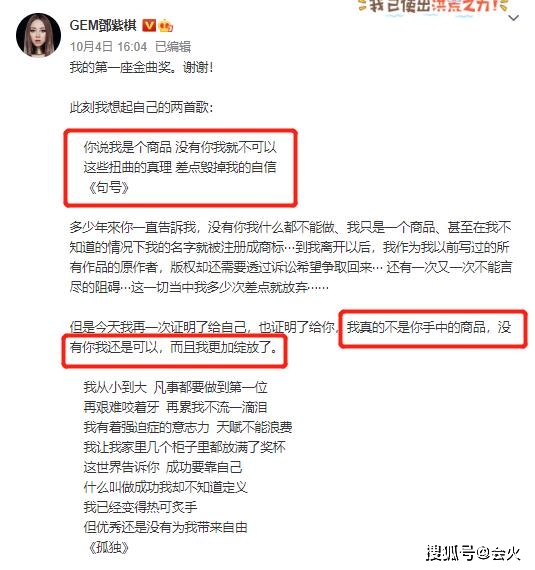The height and width of the screenshot is (570, 535).
Task: Click the 搜狐号@会火 watermark
Action: (x=474, y=553)
